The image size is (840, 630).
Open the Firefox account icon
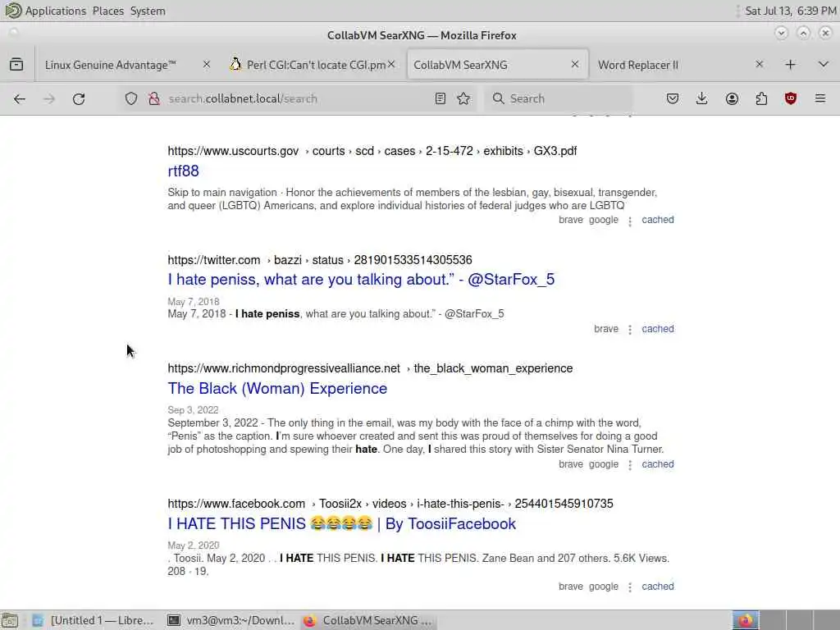coord(732,98)
